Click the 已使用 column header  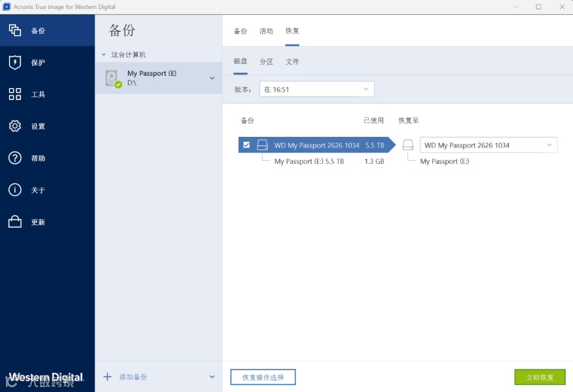[374, 120]
